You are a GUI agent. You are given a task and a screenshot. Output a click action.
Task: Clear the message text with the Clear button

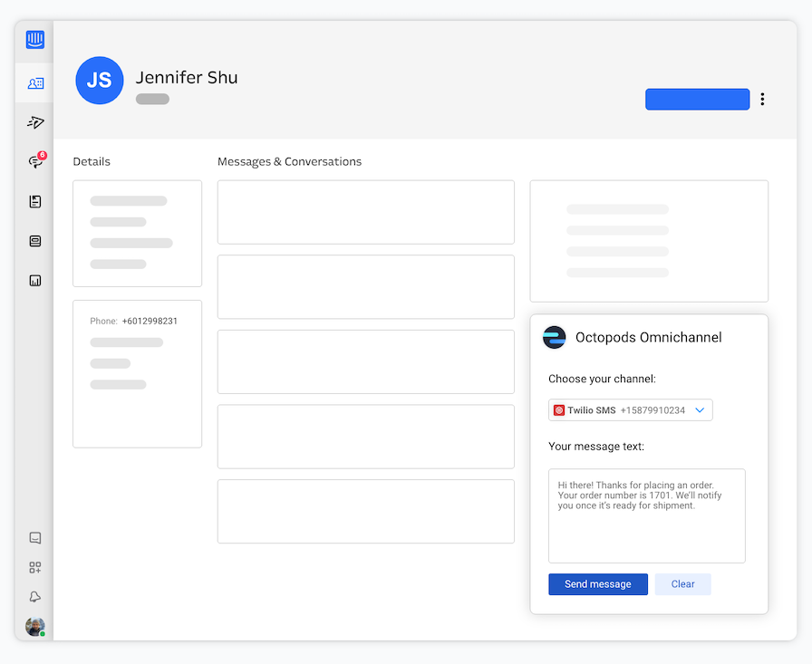pos(682,584)
